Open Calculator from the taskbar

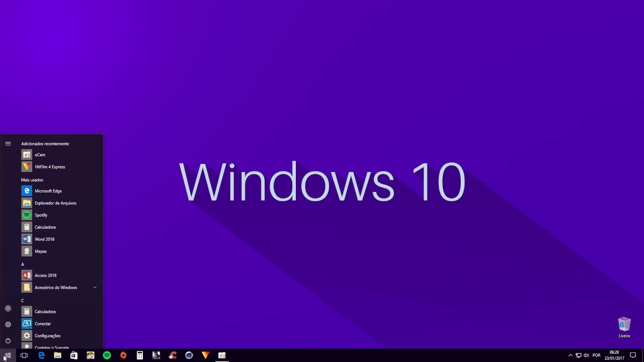coord(140,355)
